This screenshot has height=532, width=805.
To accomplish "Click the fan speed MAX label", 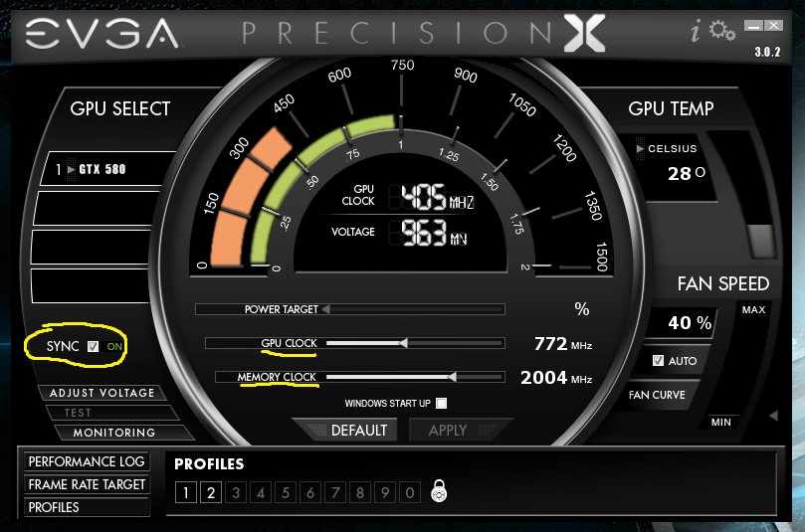I will 753,310.
